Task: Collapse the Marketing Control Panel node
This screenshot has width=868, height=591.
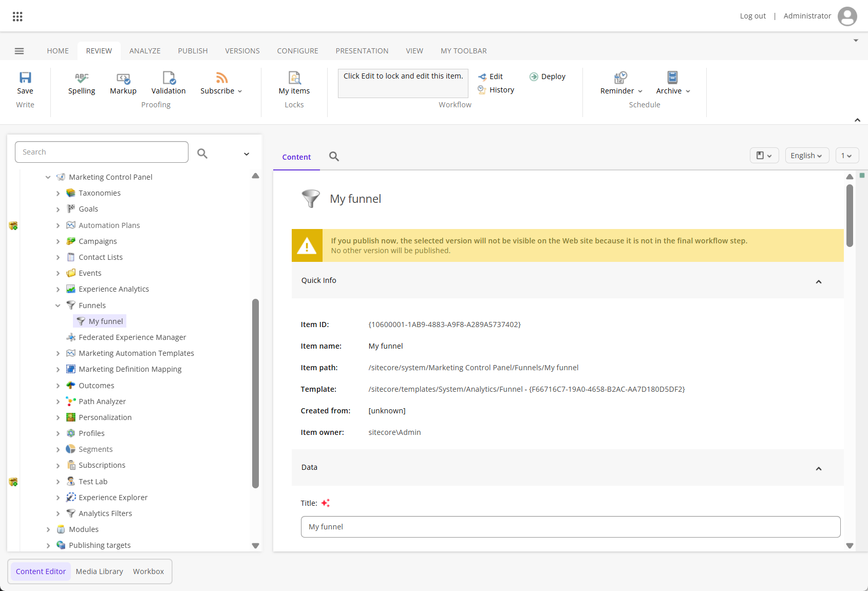Action: 48,177
